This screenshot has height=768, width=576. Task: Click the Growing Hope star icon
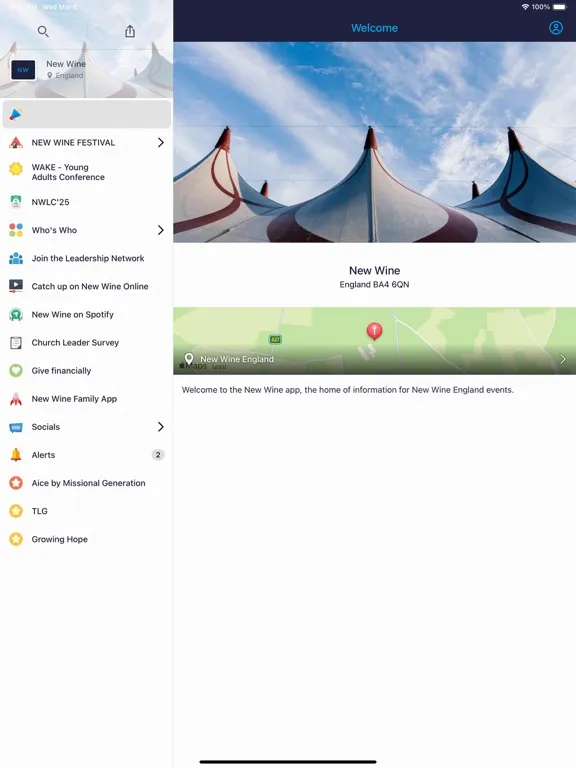coord(16,539)
